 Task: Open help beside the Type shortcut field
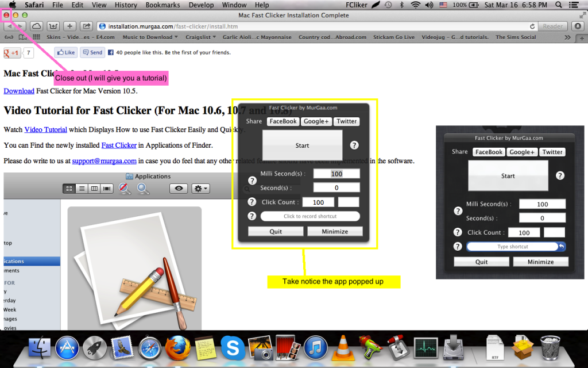[458, 246]
